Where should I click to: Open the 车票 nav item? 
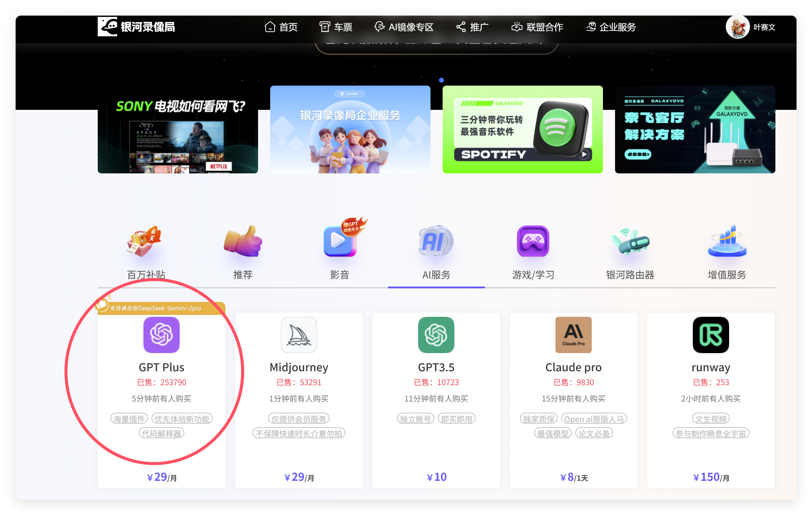(336, 27)
